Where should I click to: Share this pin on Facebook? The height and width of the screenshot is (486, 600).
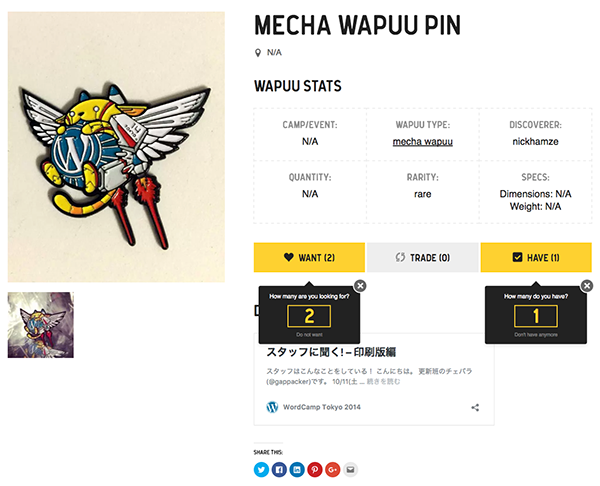(x=279, y=470)
